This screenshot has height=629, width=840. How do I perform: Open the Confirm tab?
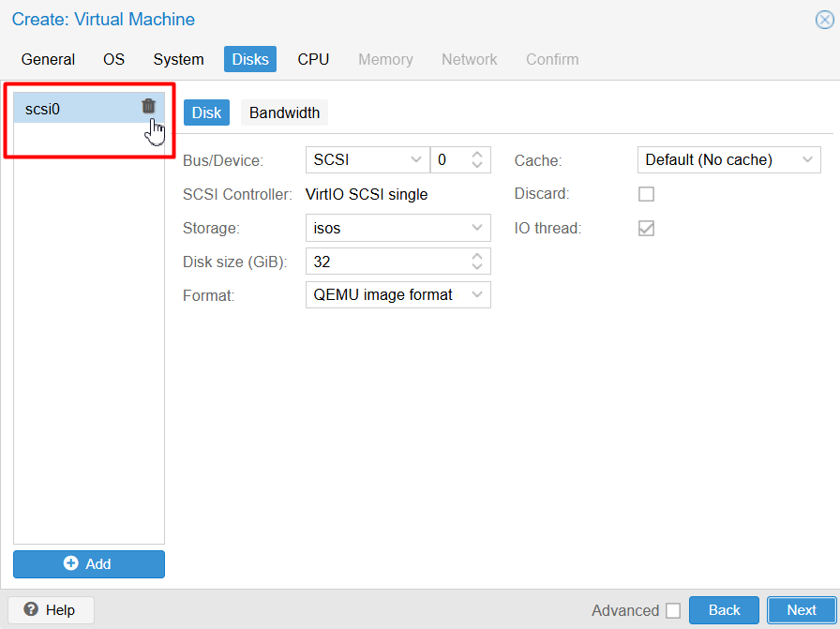552,59
